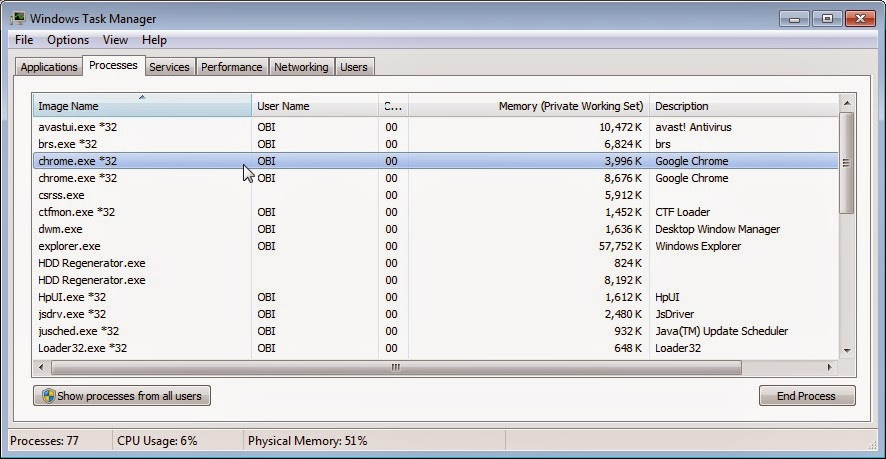Select the brs.exe *32 process
The width and height of the screenshot is (886, 459).
[436, 144]
